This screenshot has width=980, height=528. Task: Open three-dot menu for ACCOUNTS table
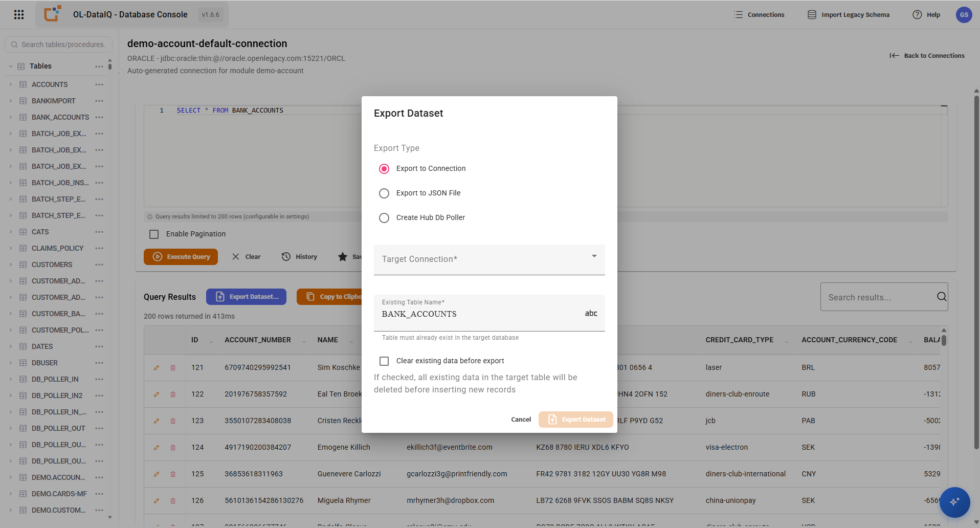coord(99,84)
